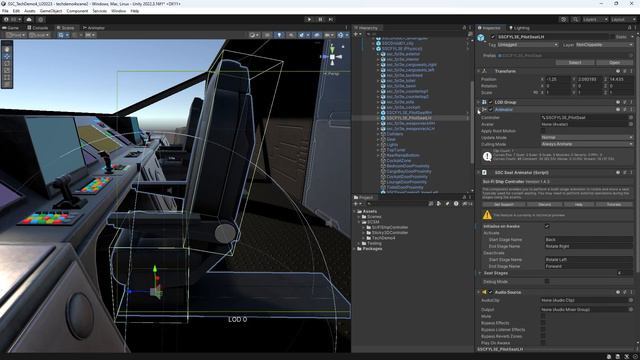This screenshot has width=640, height=360.
Task: Toggle 2D view icon in Scene toolbar
Action: 267,35
